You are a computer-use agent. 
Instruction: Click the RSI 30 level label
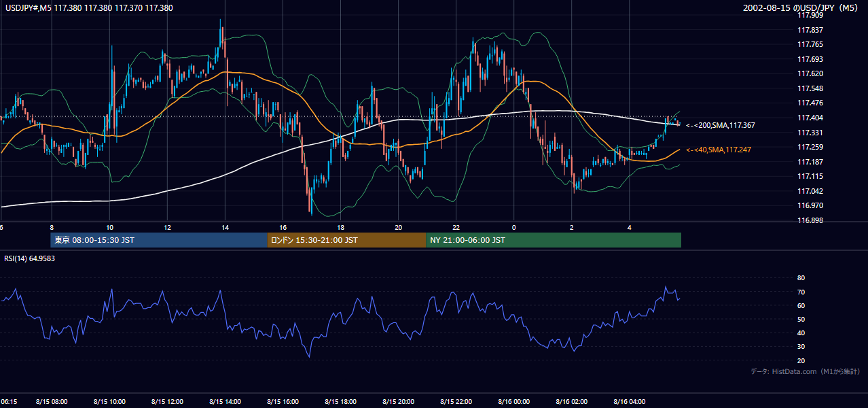(801, 347)
